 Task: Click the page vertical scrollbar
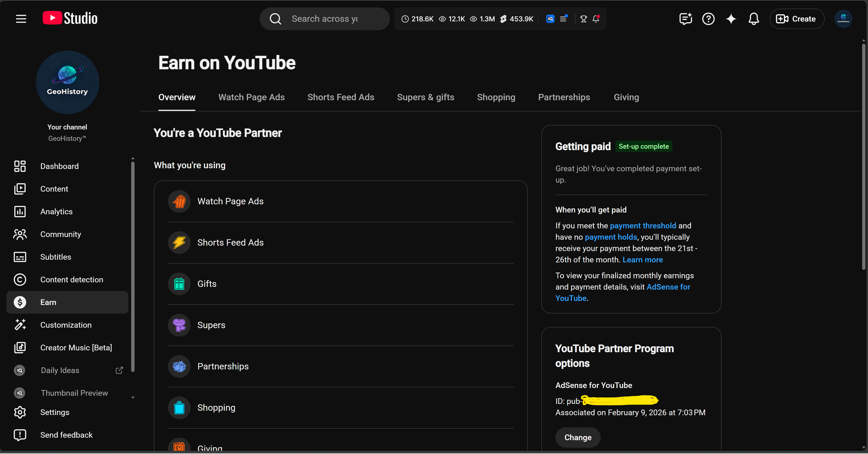click(864, 157)
